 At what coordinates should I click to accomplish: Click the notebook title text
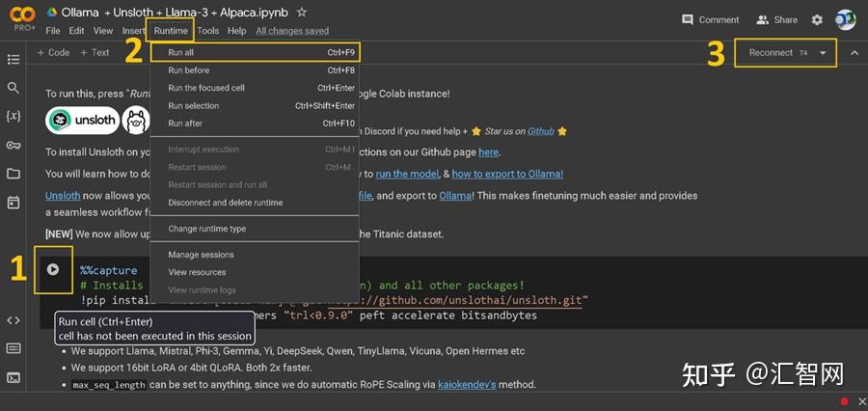175,12
